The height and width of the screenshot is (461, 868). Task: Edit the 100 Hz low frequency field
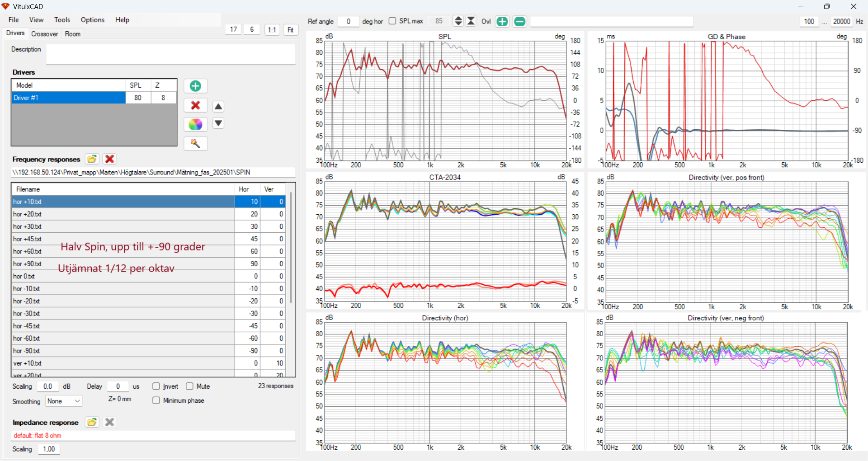809,21
